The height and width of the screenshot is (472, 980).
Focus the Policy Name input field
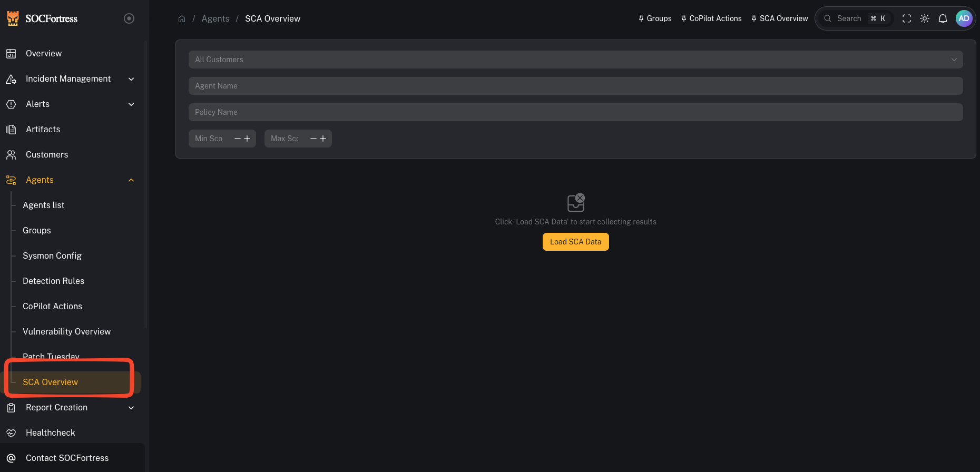pos(576,112)
